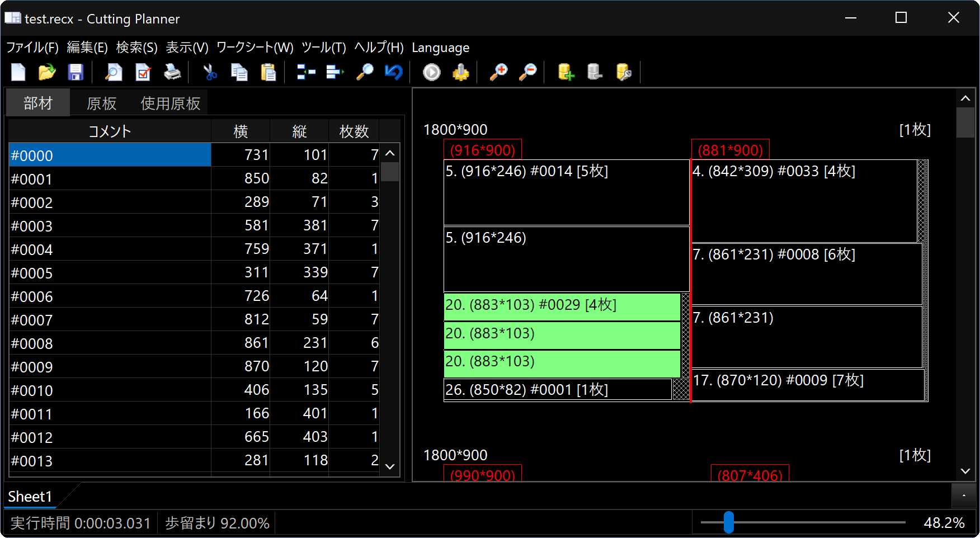
Task: Paste with the clipboard icon
Action: tap(268, 72)
